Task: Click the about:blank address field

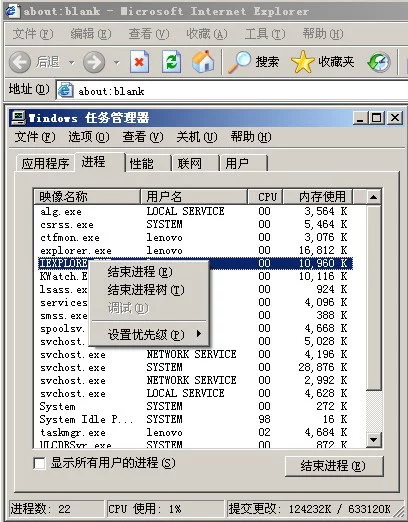Action: pyautogui.click(x=233, y=91)
